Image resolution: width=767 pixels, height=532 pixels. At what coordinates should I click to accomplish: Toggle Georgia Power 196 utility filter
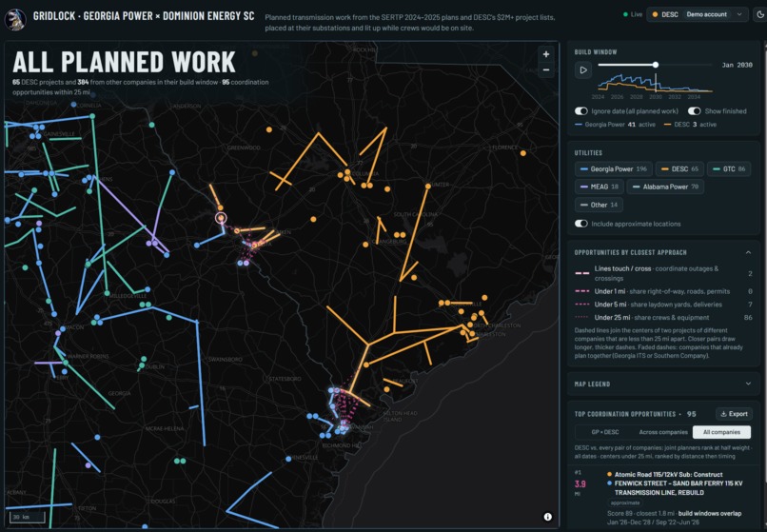tap(614, 168)
